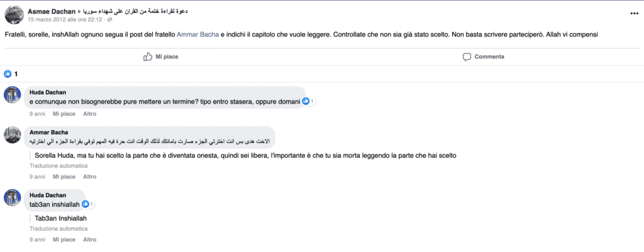Open the three-dot post options menu
This screenshot has width=644, height=252.
point(634,14)
